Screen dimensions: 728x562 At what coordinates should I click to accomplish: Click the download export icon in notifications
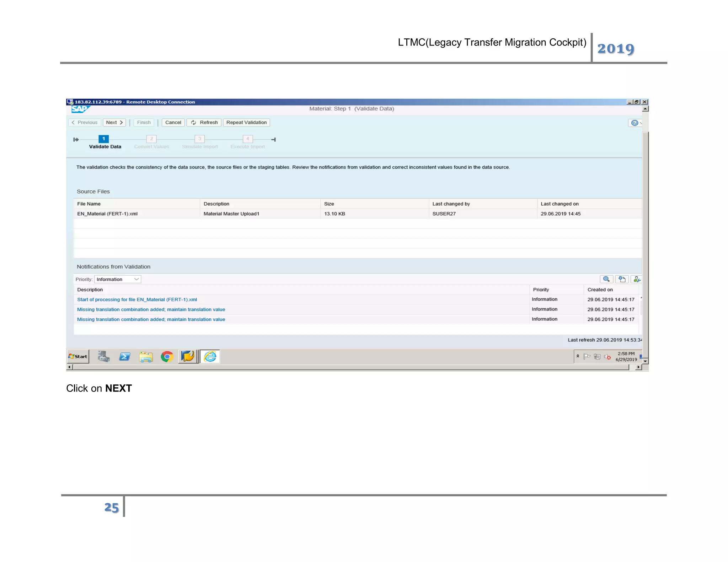pyautogui.click(x=622, y=279)
